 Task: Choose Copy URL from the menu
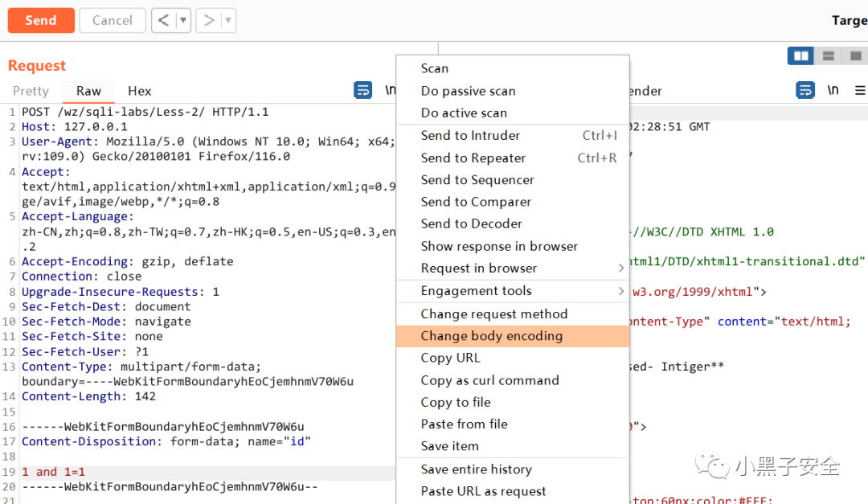513,359
